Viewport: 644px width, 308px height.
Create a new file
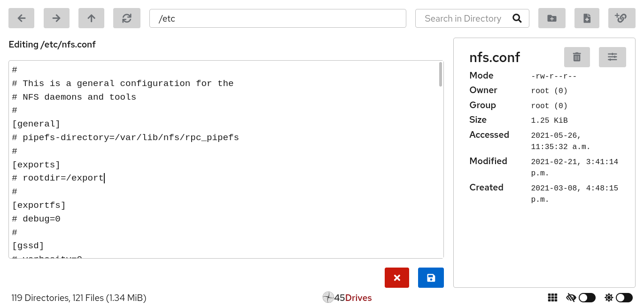(587, 18)
